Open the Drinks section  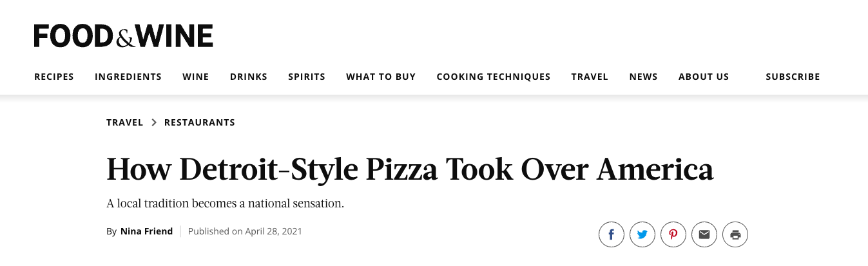pyautogui.click(x=249, y=77)
